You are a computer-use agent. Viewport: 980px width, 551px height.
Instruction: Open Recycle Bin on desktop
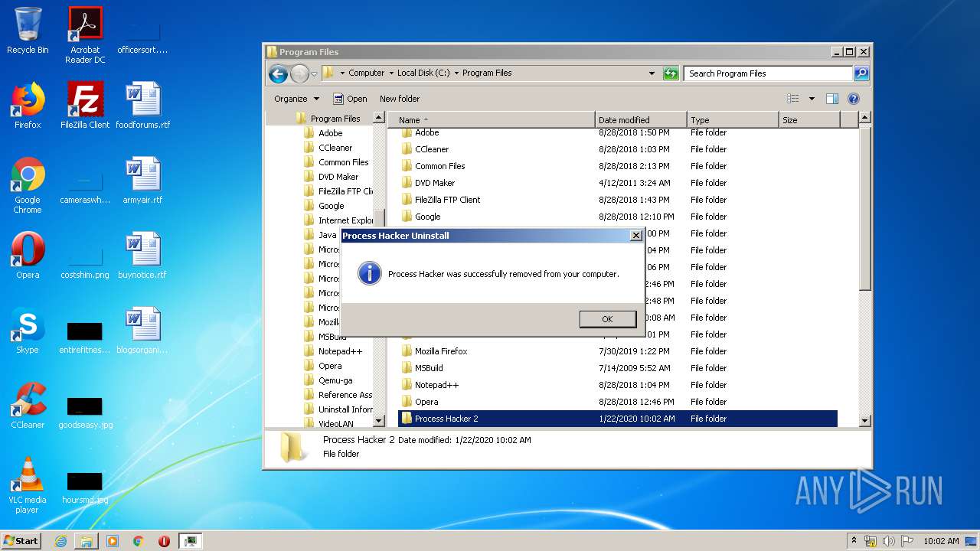[28, 31]
